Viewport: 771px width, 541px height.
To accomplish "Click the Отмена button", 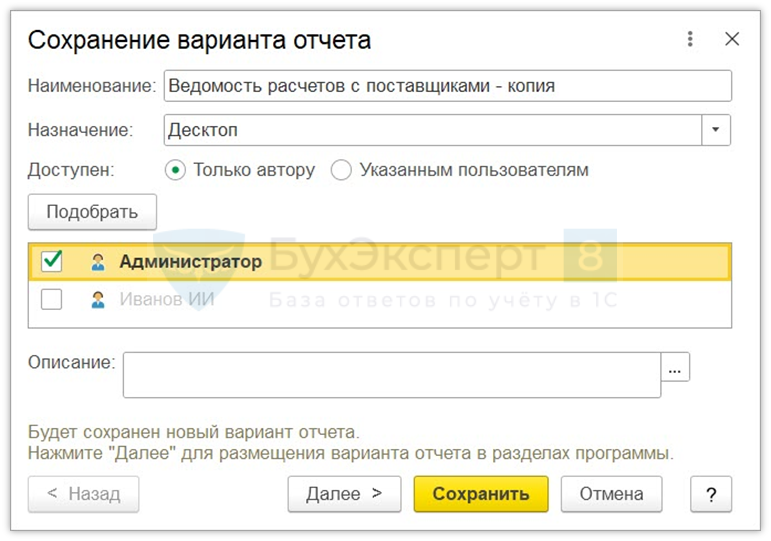I will (x=611, y=494).
